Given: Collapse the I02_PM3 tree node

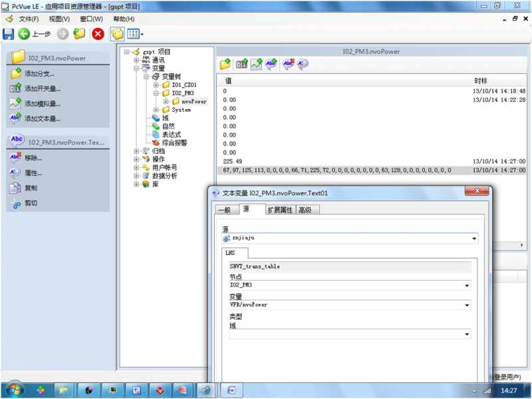Looking at the screenshot, I should point(156,93).
